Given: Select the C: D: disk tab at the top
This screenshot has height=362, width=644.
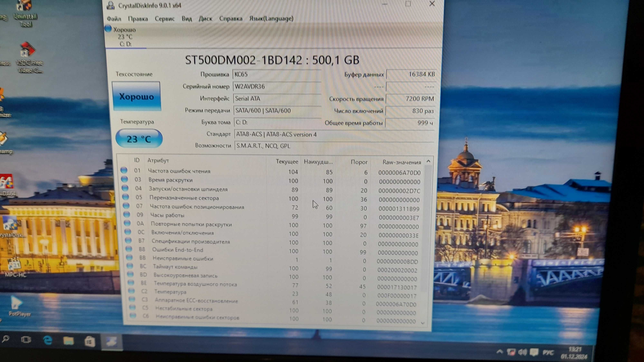Looking at the screenshot, I should (x=126, y=37).
